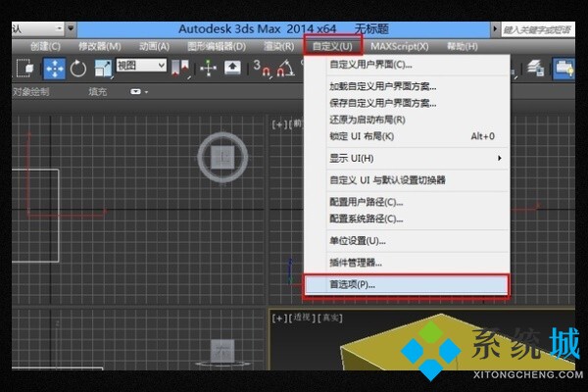The height and width of the screenshot is (392, 588).
Task: Click the 填充 ribbon tab
Action: 97,92
